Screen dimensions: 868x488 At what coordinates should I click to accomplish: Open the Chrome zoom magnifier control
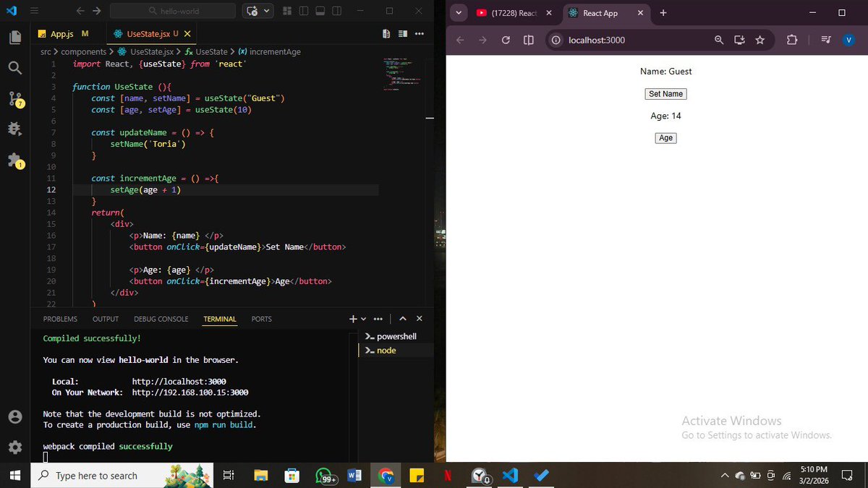pos(719,40)
